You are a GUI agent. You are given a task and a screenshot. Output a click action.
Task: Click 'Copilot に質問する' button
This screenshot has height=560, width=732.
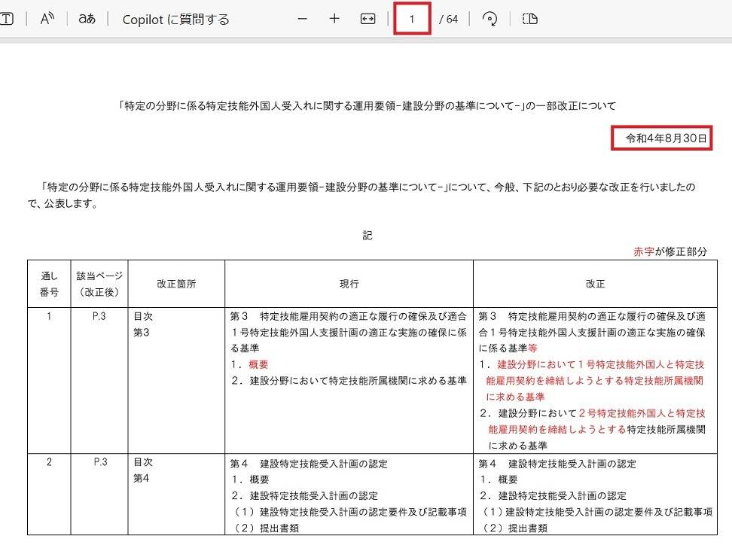[x=175, y=19]
